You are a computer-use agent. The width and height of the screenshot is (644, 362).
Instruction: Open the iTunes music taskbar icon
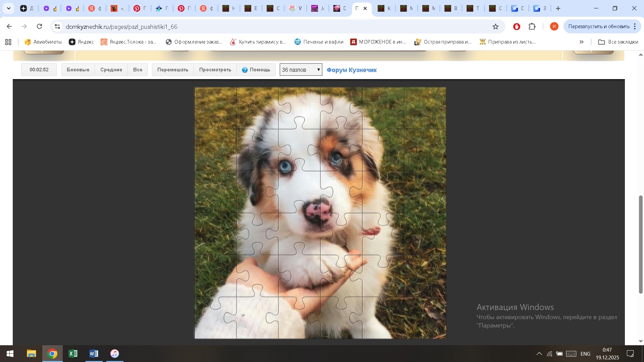click(x=115, y=354)
